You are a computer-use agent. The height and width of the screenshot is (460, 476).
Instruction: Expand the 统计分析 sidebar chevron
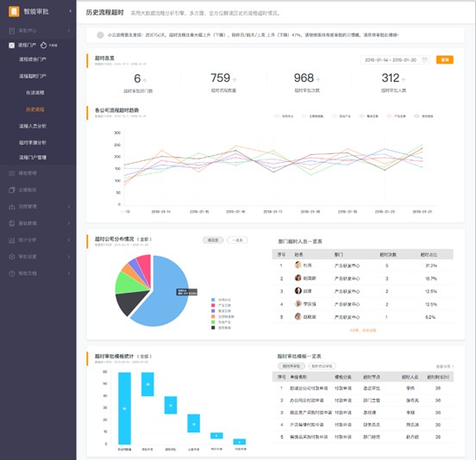[x=69, y=239]
